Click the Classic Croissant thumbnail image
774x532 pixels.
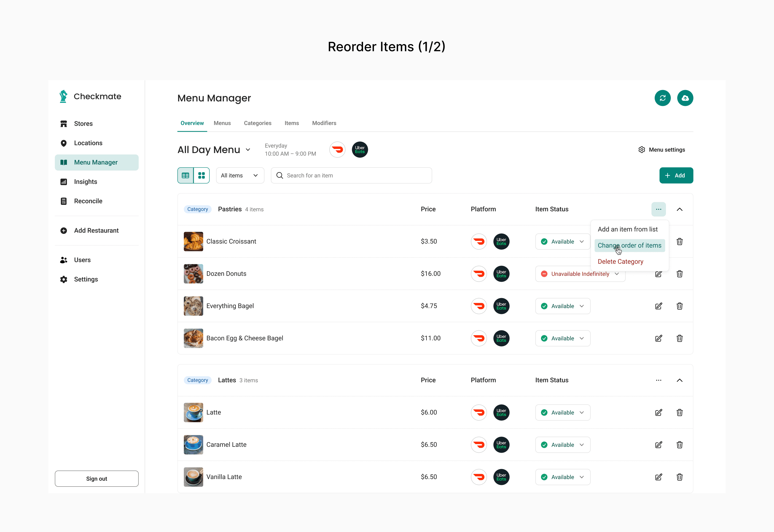coord(193,241)
